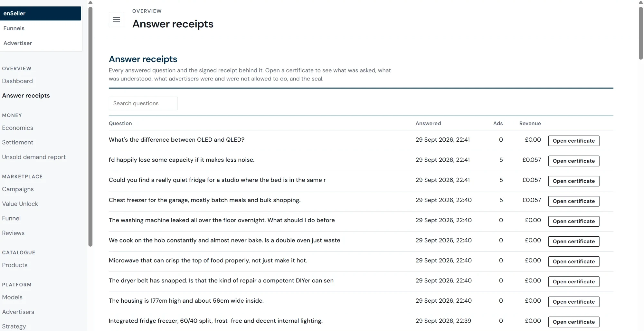644x331 pixels.
Task: Select Answer receipts in sidebar
Action: coord(26,96)
